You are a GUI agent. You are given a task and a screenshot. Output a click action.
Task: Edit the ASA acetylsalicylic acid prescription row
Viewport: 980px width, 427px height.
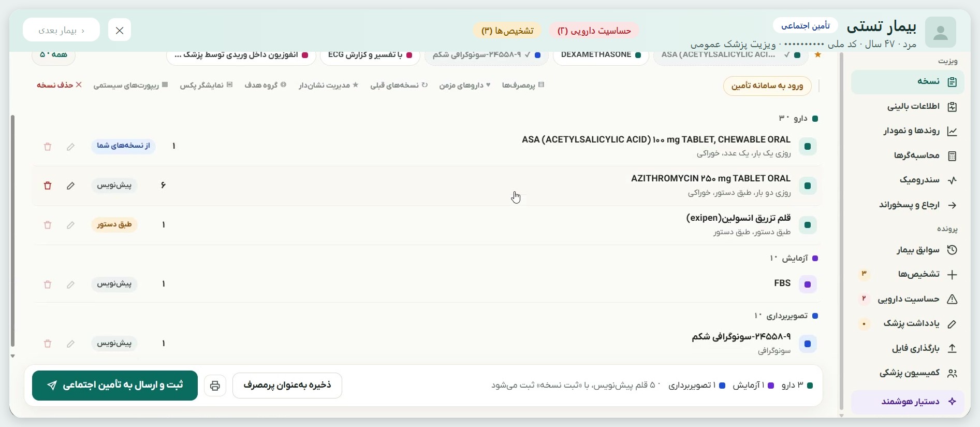(x=70, y=147)
